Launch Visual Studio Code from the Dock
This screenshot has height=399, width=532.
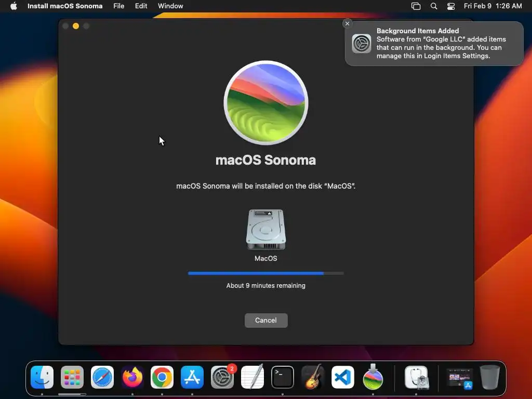(343, 377)
